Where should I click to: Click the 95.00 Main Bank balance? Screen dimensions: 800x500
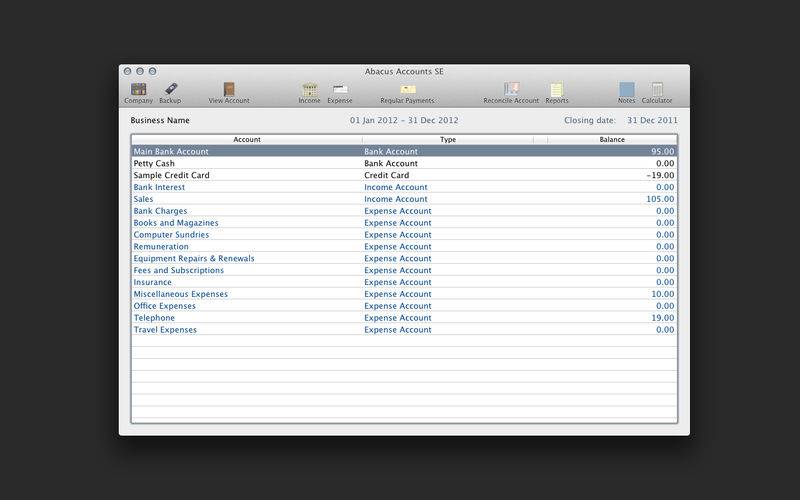pos(662,151)
